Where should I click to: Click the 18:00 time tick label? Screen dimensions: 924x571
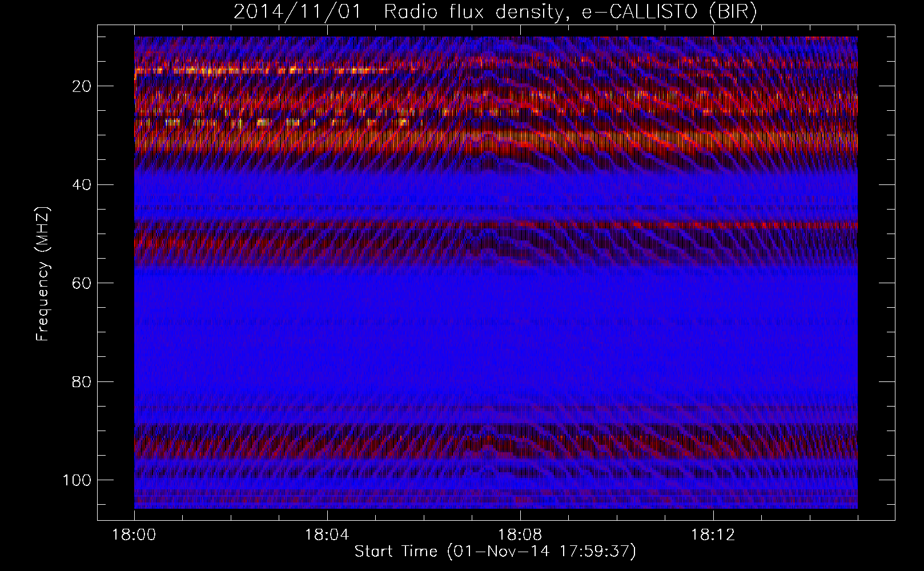[x=134, y=535]
